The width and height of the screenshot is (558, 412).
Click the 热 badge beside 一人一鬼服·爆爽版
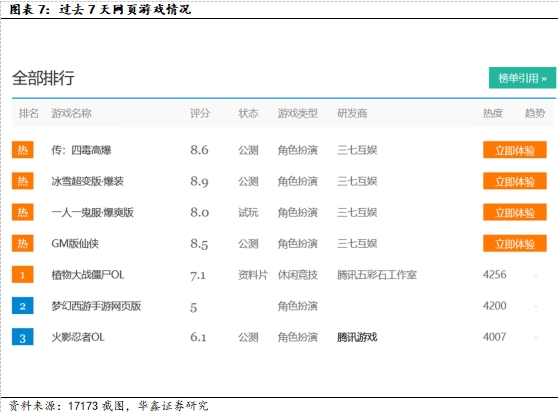[23, 212]
